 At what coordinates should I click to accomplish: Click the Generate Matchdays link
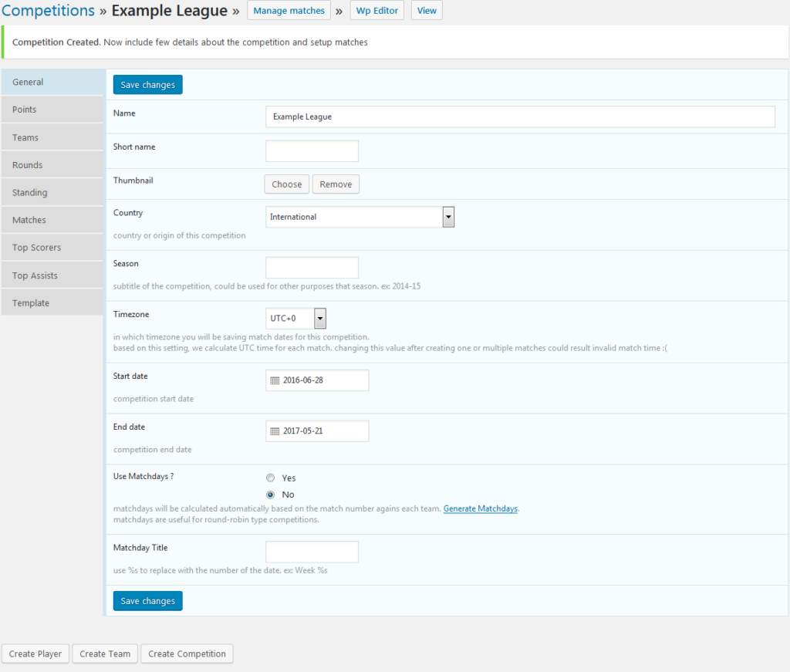480,509
